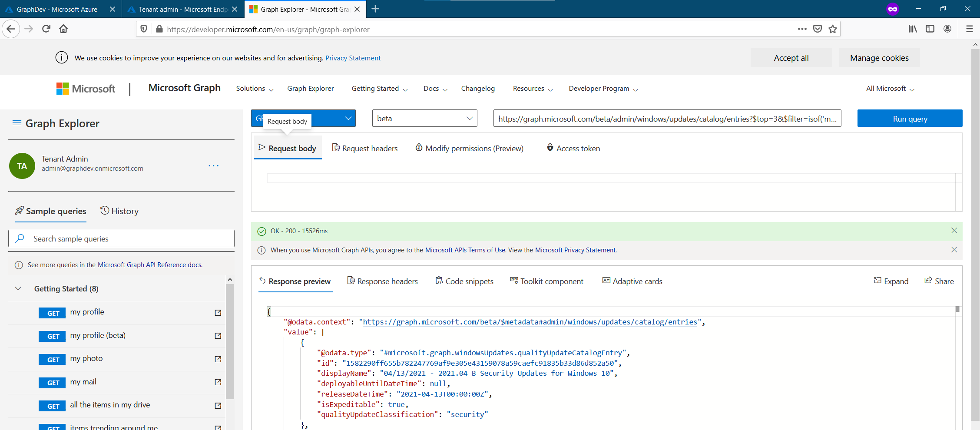Open the HTTP method dropdown
This screenshot has width=980, height=430.
(348, 118)
